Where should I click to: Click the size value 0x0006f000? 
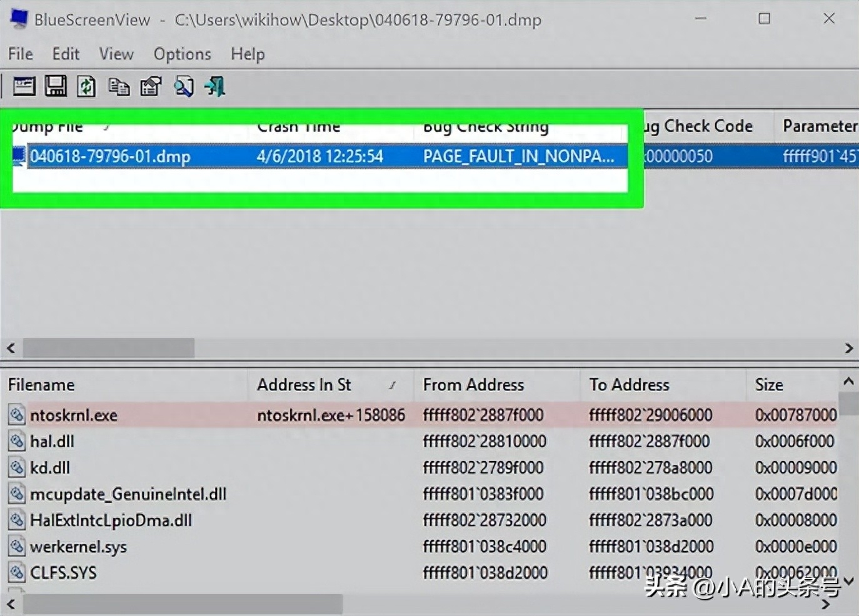point(794,441)
